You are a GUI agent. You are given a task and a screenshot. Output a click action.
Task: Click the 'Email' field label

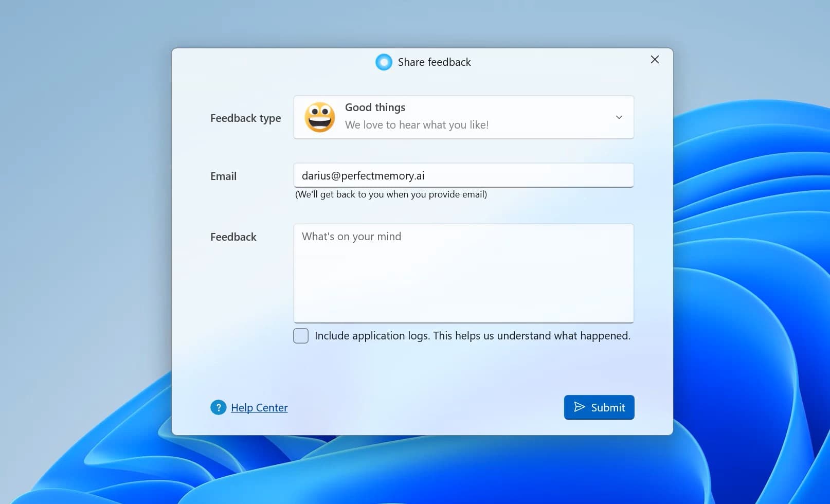click(x=223, y=176)
